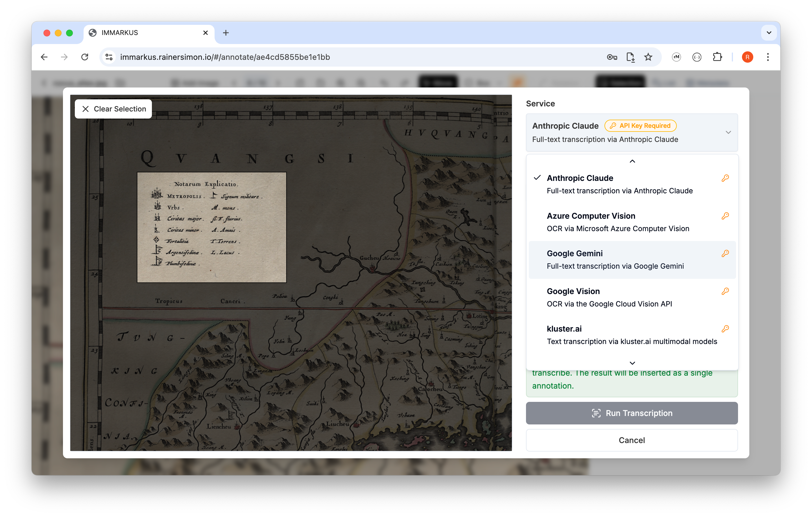Click the key icon beside Azure Computer Vision
This screenshot has width=812, height=517.
725,216
